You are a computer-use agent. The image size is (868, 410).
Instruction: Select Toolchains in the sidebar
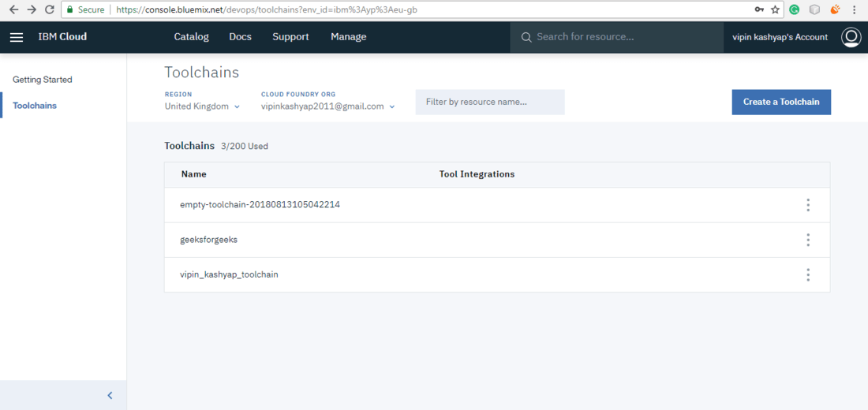point(35,105)
